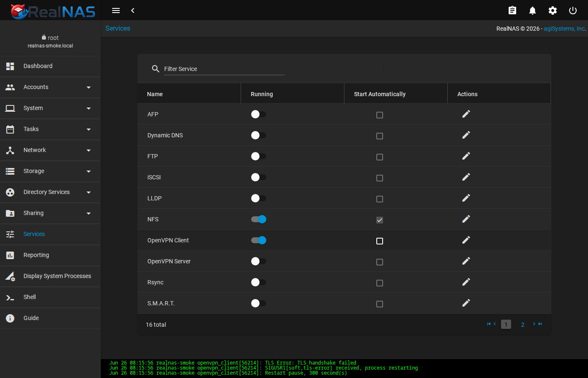Image resolution: width=588 pixels, height=378 pixels.
Task: Turn off NFS running toggle
Action: pos(259,219)
